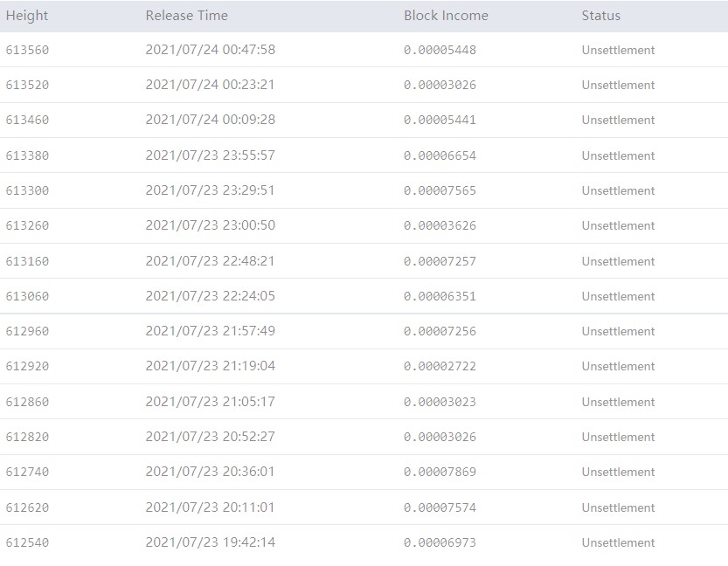Click release time 2021/07/23 23:29:51
Screen dimensions: 728x566
coord(210,190)
